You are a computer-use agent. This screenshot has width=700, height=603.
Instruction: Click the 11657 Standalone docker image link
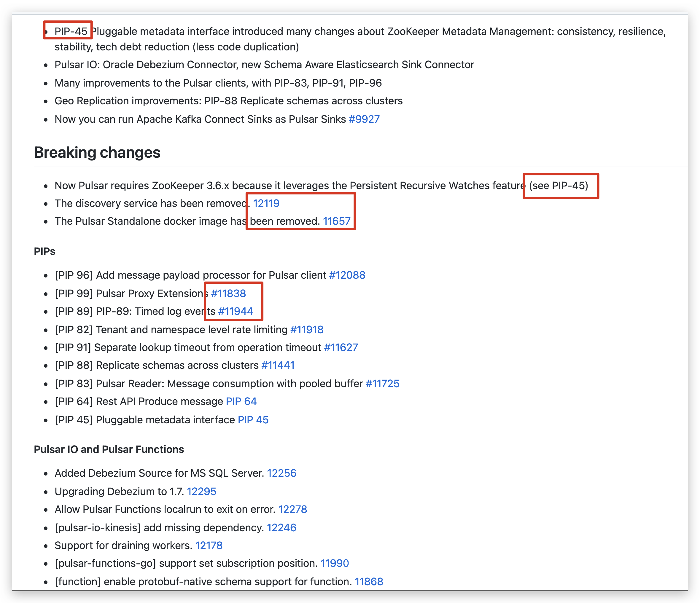pos(336,221)
